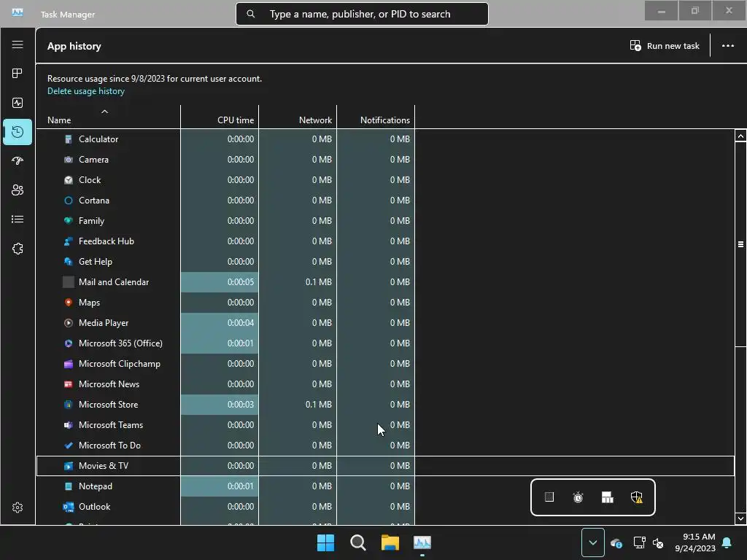Click the Maps app icon
747x560 pixels.
pyautogui.click(x=69, y=303)
